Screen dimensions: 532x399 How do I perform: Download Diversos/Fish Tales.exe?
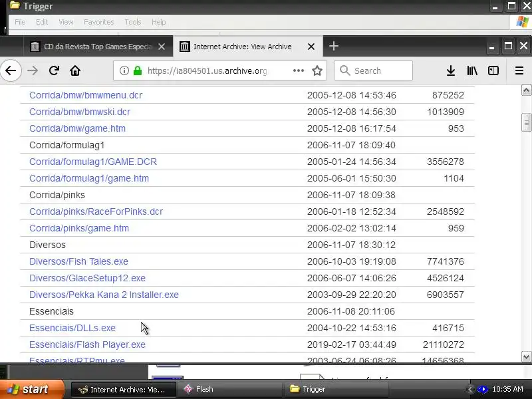(x=78, y=261)
